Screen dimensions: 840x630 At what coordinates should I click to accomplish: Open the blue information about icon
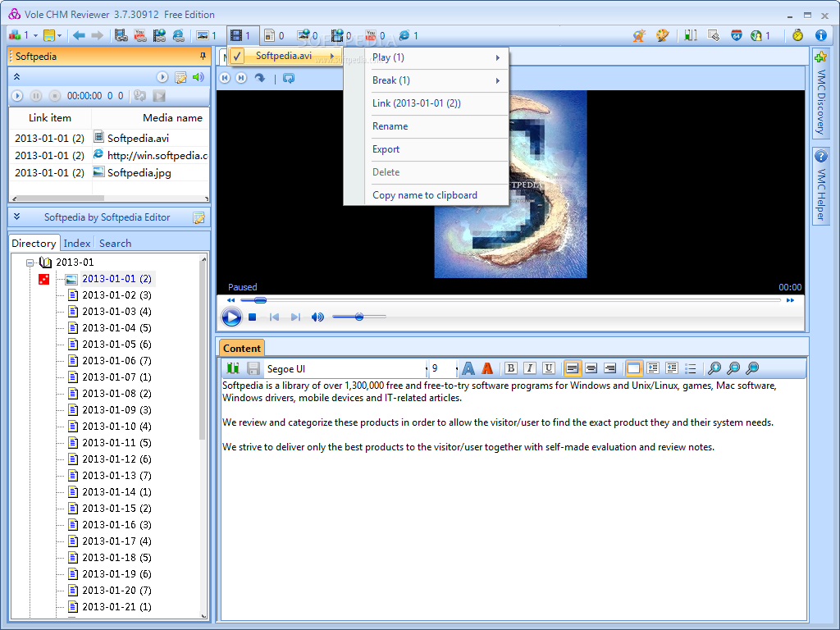820,35
